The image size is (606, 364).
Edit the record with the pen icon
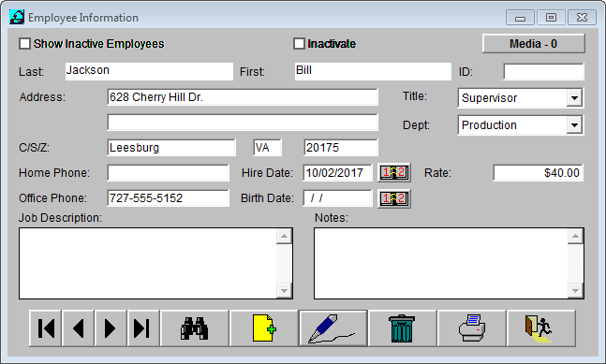pos(333,328)
